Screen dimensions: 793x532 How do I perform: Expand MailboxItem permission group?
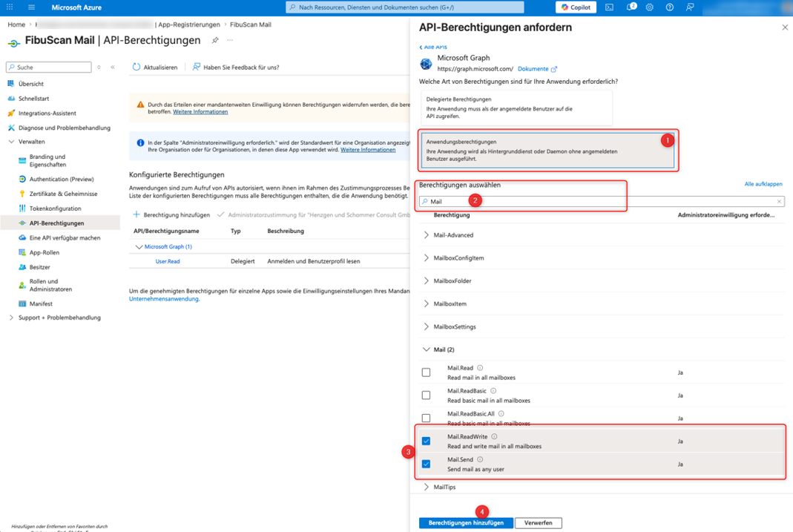[x=427, y=304]
